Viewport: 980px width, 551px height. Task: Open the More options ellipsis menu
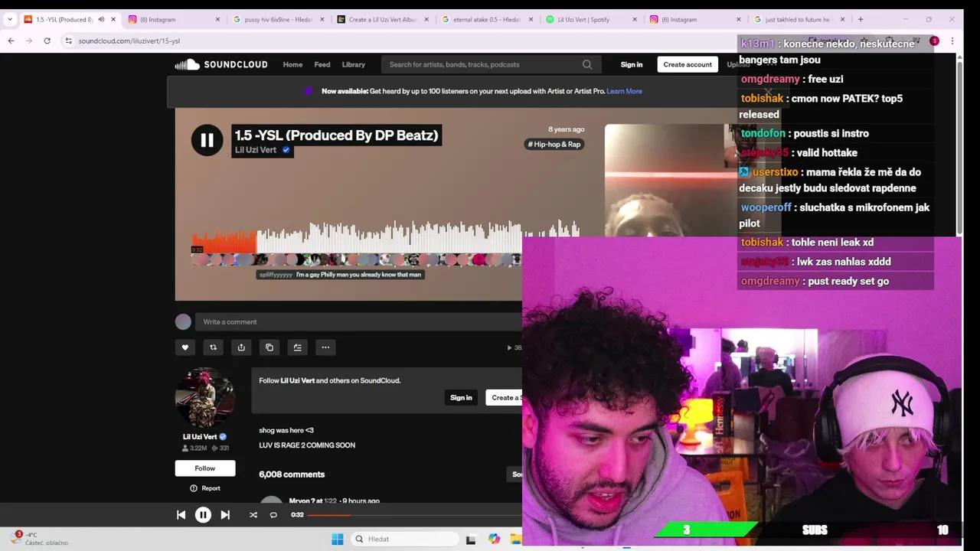coord(325,347)
